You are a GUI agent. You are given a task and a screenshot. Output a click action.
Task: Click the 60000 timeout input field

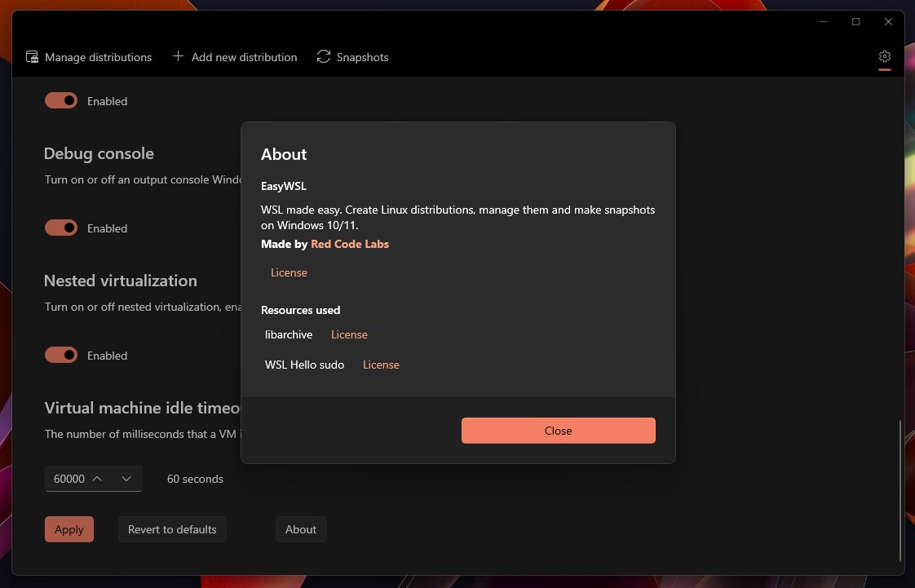93,479
